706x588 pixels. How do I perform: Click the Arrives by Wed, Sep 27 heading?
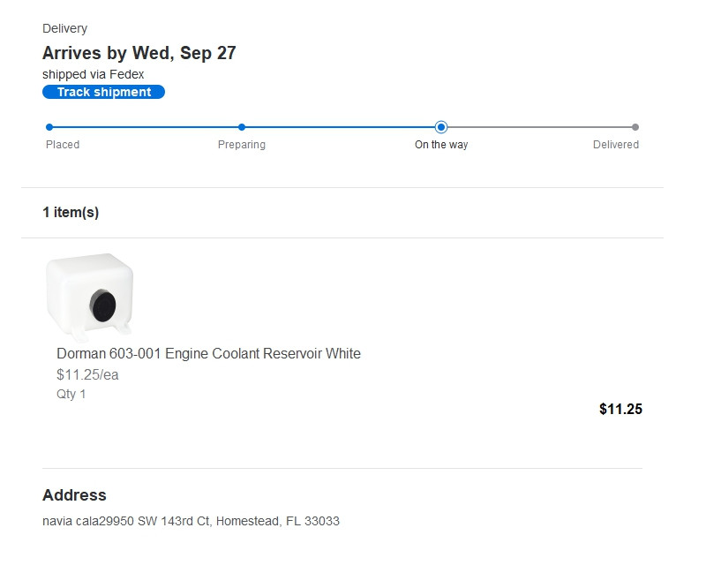click(x=139, y=53)
